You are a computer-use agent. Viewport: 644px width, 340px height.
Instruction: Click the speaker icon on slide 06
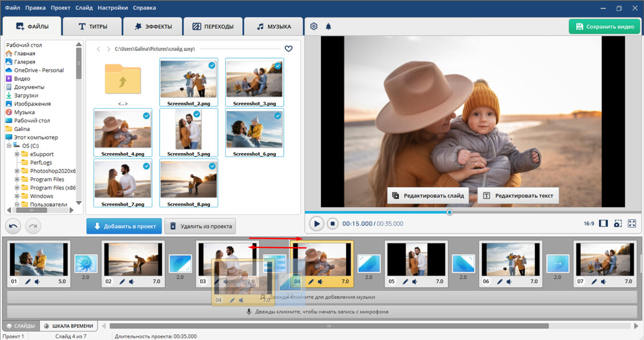pyautogui.click(x=508, y=281)
